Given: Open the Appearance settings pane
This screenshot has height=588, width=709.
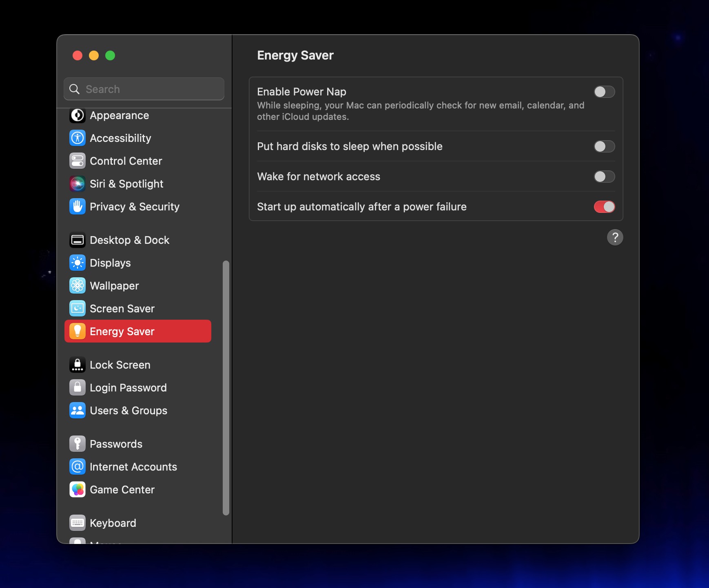Looking at the screenshot, I should (138, 115).
